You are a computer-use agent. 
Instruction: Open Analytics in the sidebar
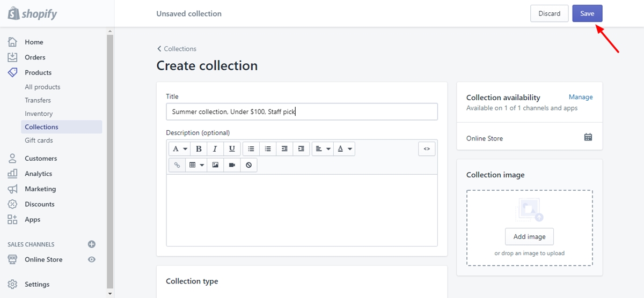click(x=38, y=174)
